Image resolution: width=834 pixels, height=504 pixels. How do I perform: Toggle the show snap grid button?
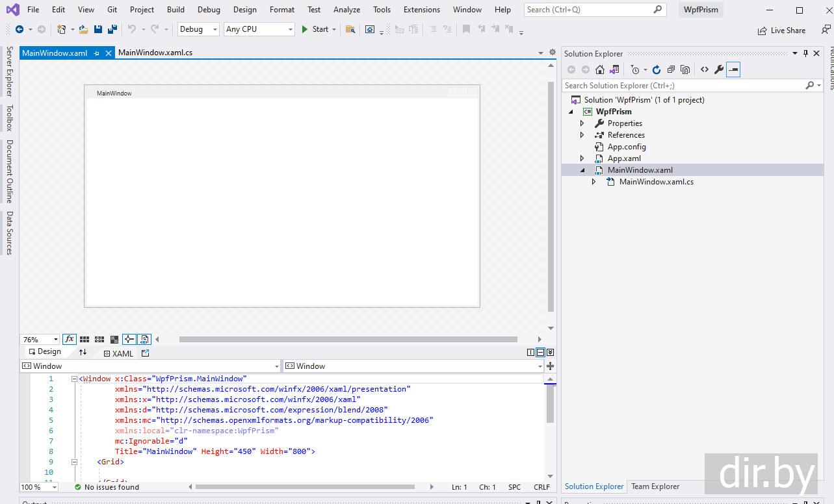tap(85, 339)
